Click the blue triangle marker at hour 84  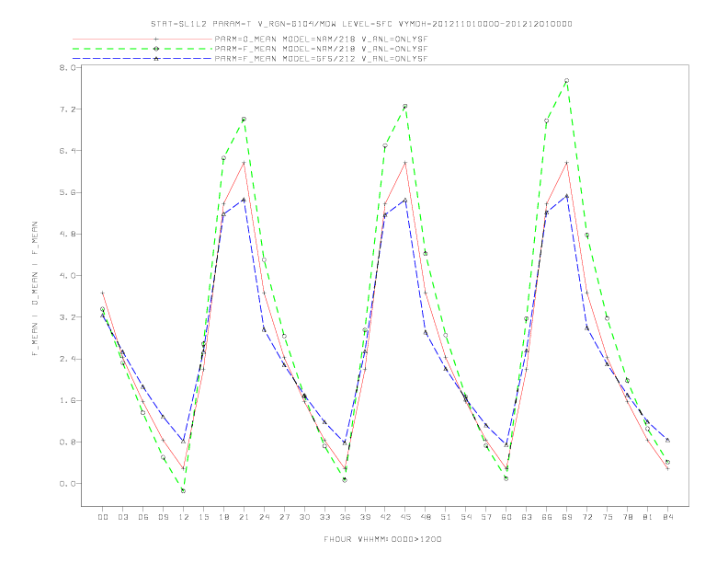click(667, 440)
